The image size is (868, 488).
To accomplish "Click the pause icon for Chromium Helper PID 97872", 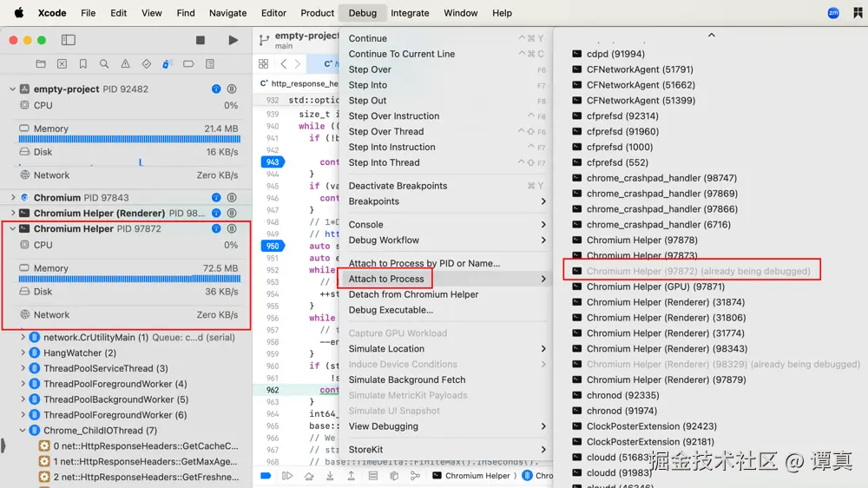I will click(x=232, y=228).
